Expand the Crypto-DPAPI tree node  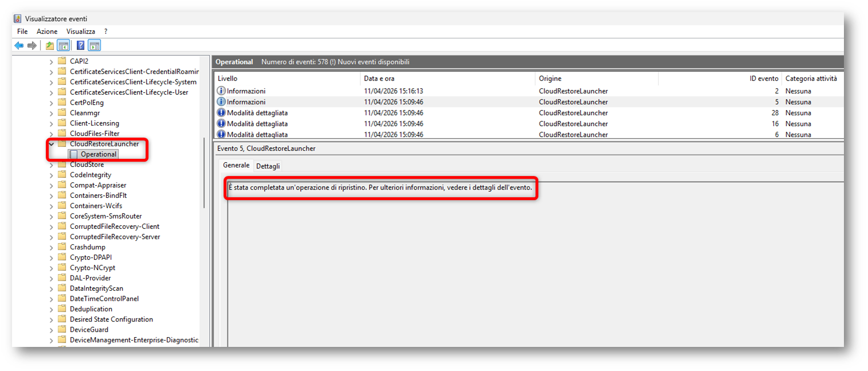click(52, 257)
